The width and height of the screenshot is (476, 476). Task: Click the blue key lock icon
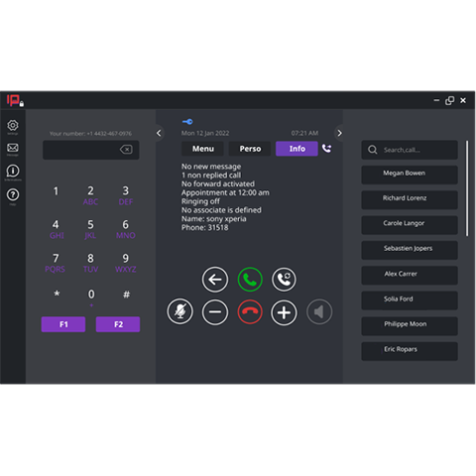[x=187, y=122]
